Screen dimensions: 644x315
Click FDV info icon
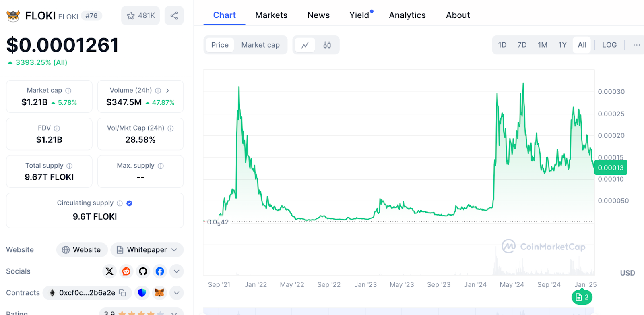coord(57,128)
